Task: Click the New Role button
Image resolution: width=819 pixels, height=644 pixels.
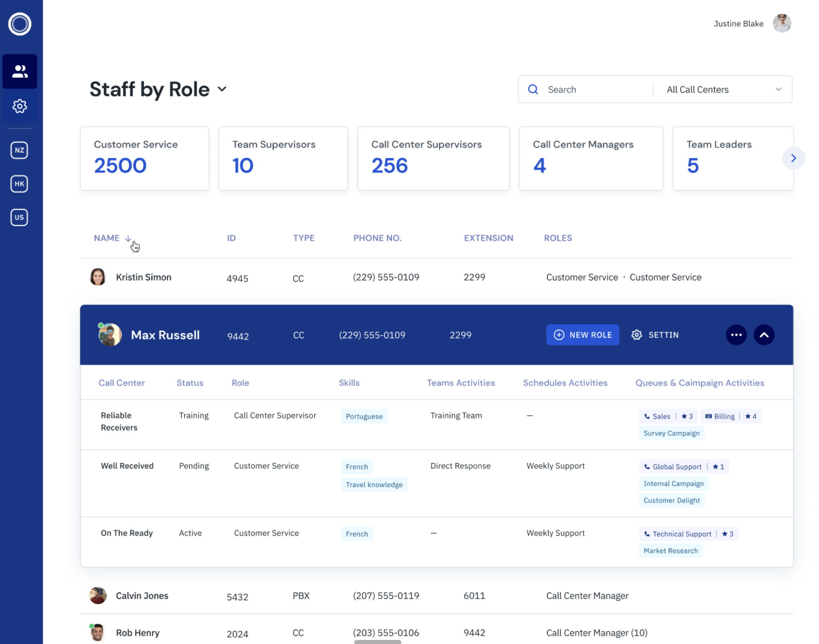Action: point(582,335)
